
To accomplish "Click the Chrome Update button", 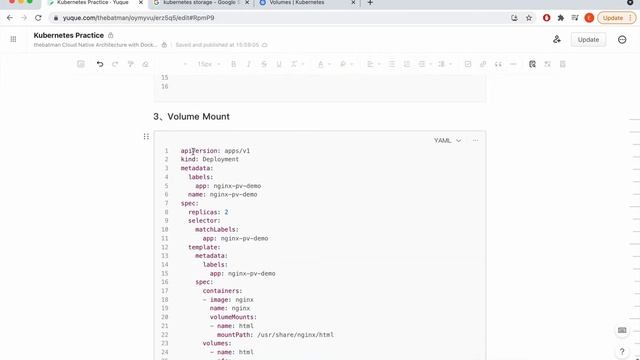I will (x=617, y=18).
